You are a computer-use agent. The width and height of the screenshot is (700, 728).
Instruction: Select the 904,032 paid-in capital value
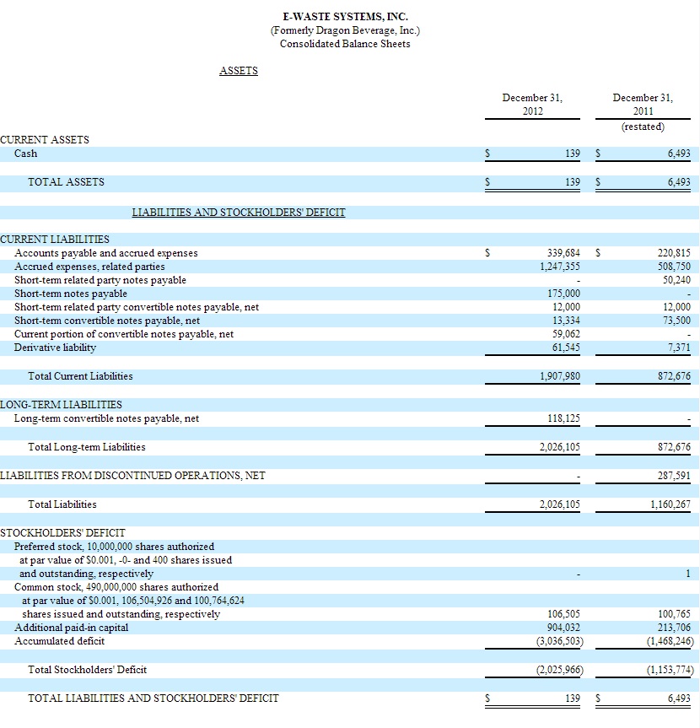click(563, 628)
